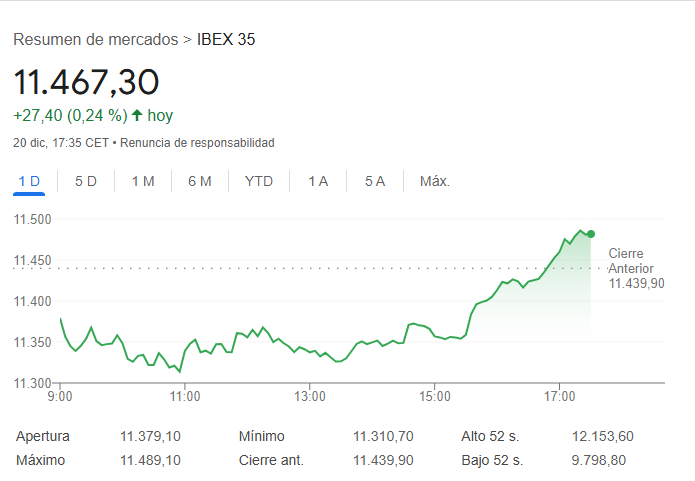The width and height of the screenshot is (695, 481).
Task: Switch to the 6 M tab
Action: click(200, 181)
